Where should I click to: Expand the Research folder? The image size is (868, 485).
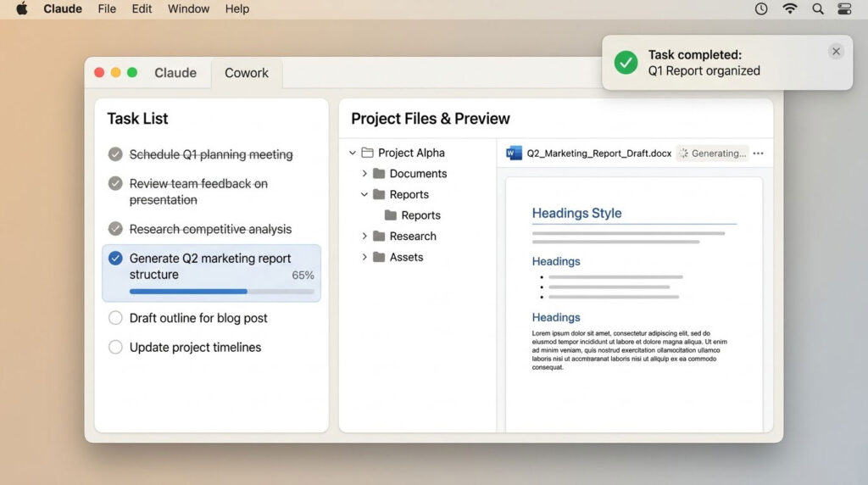click(364, 236)
